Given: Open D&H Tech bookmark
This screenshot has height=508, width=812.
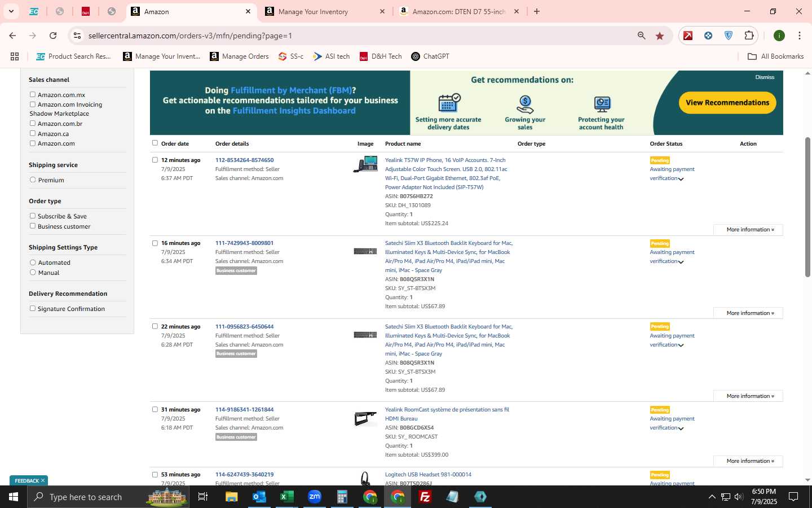Looking at the screenshot, I should click(381, 56).
